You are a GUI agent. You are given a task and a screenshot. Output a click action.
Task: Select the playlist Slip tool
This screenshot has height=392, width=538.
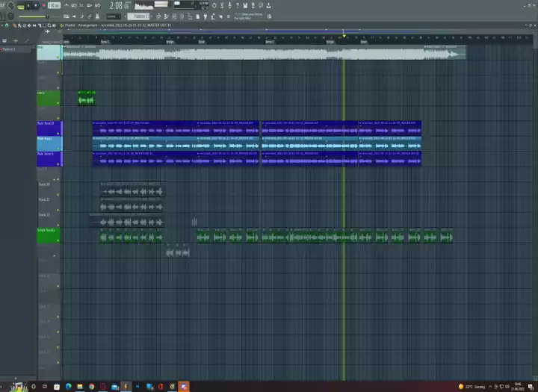(34, 25)
